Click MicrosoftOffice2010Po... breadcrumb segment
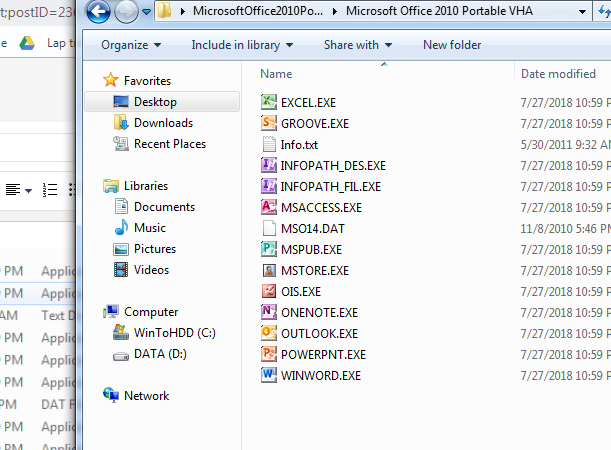This screenshot has height=450, width=611. (x=258, y=11)
